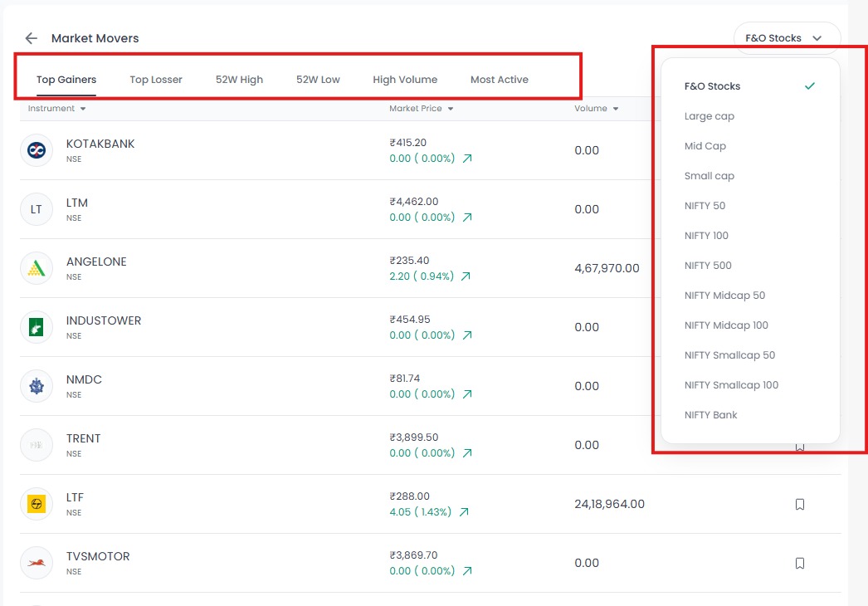Image resolution: width=868 pixels, height=606 pixels.
Task: Click the ANGELONE logo icon
Action: [37, 268]
